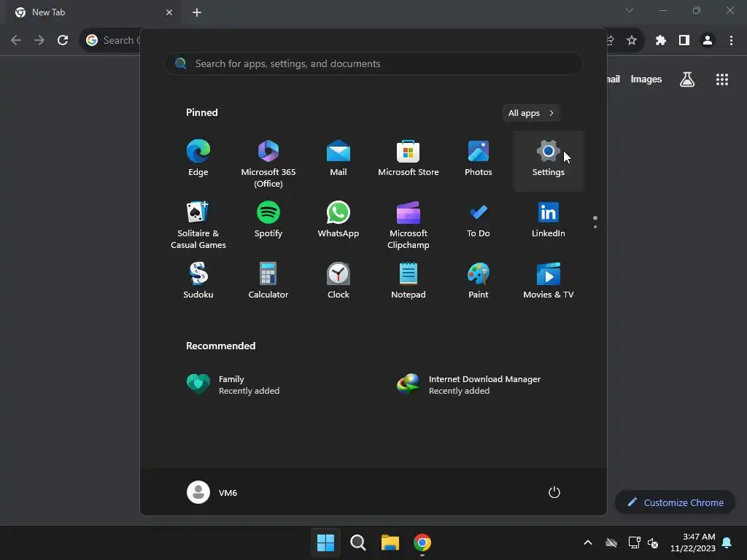This screenshot has height=560, width=747.
Task: Open Chrome tab search dropdown arrow
Action: coord(630,10)
